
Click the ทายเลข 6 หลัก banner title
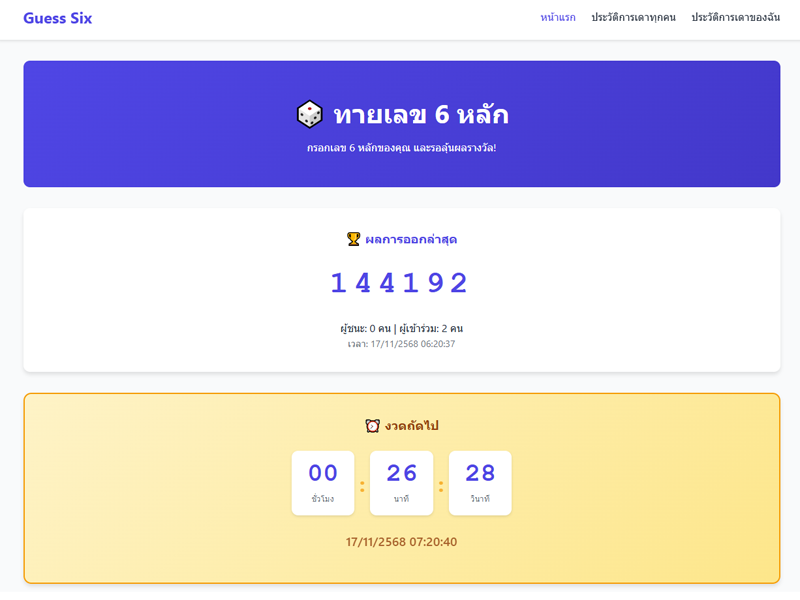click(420, 115)
